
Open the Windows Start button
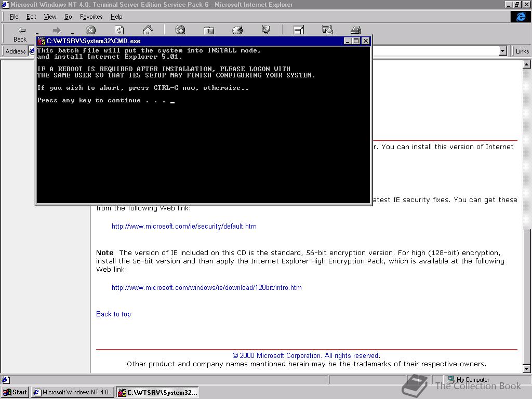tap(15, 392)
